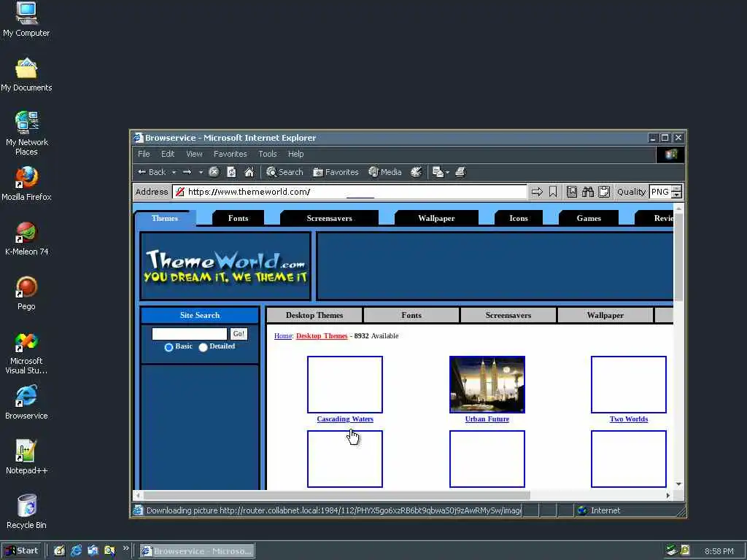The height and width of the screenshot is (560, 747).
Task: Open the Urban Future theme link
Action: [487, 419]
